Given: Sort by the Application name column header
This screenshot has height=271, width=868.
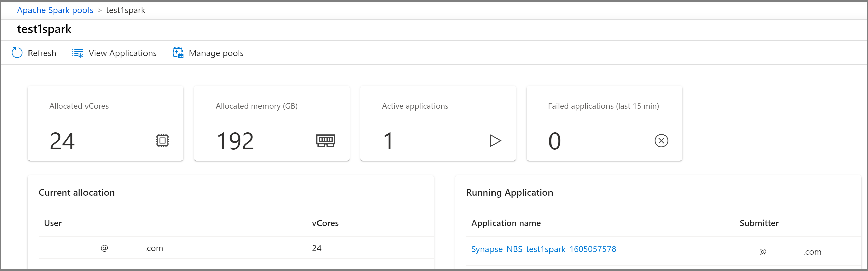Looking at the screenshot, I should 506,223.
